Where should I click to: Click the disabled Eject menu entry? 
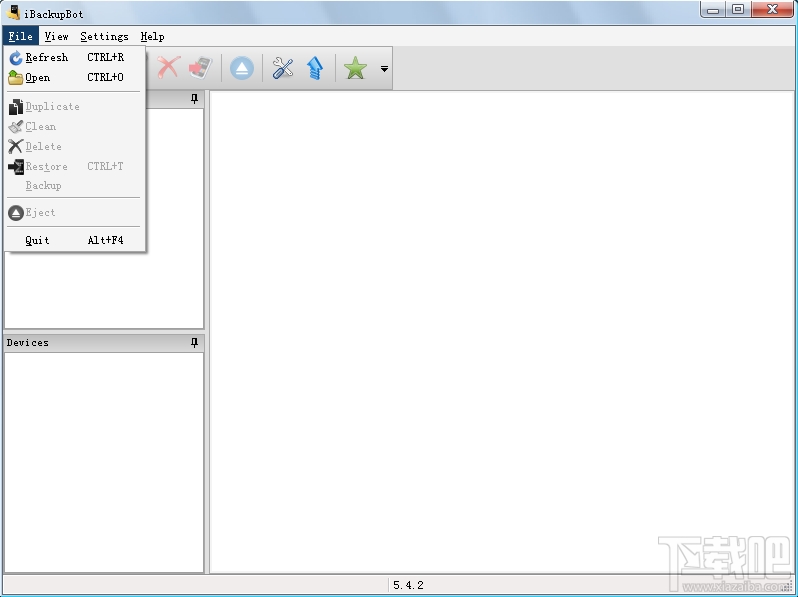click(x=74, y=213)
